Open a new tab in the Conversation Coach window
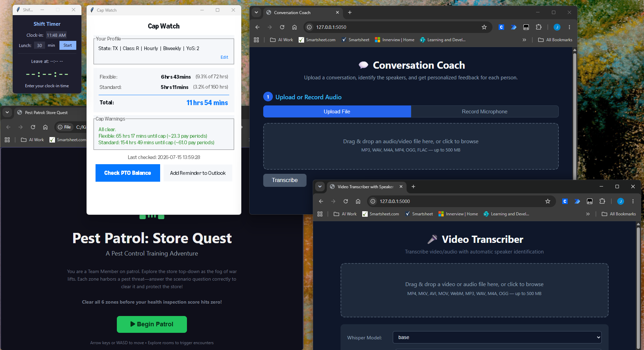 (x=350, y=12)
